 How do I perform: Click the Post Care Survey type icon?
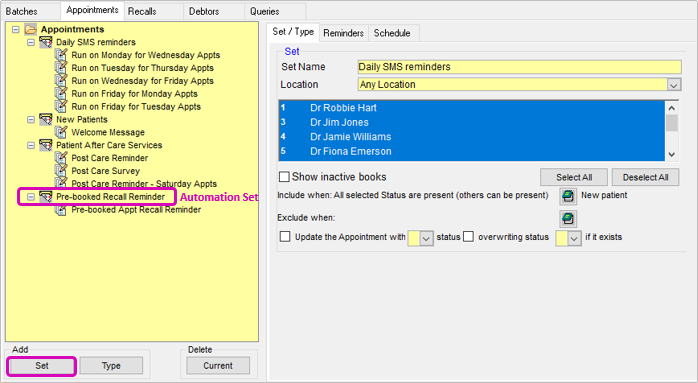(61, 171)
